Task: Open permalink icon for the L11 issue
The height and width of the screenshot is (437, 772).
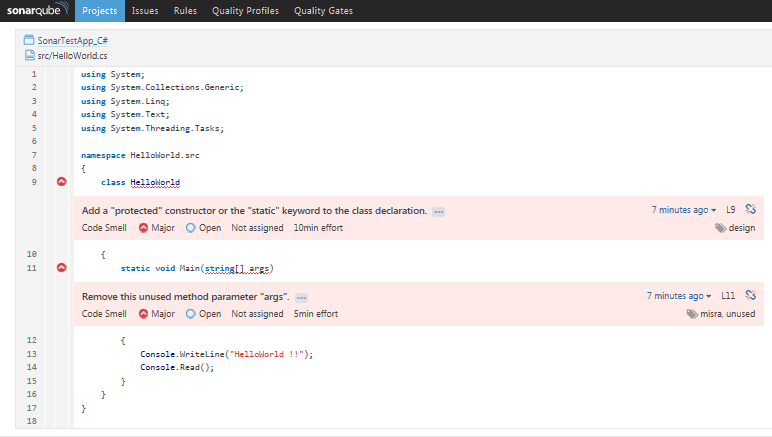Action: (750, 295)
